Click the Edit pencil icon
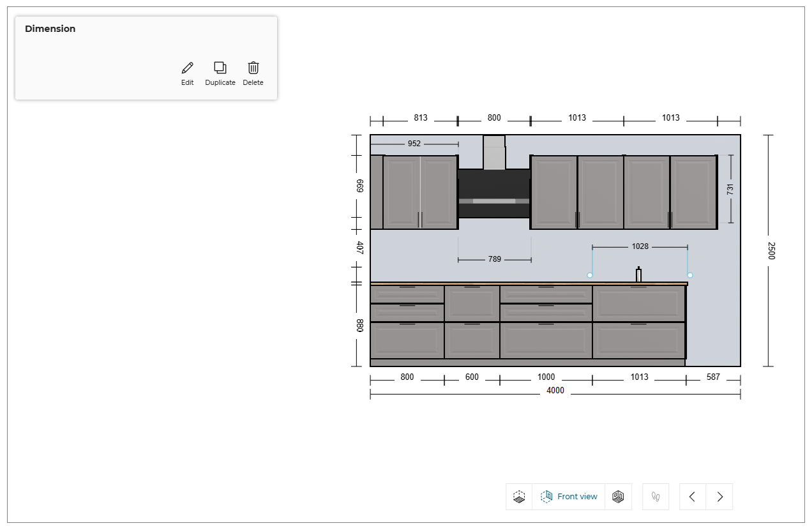This screenshot has height=528, width=812. pyautogui.click(x=187, y=68)
